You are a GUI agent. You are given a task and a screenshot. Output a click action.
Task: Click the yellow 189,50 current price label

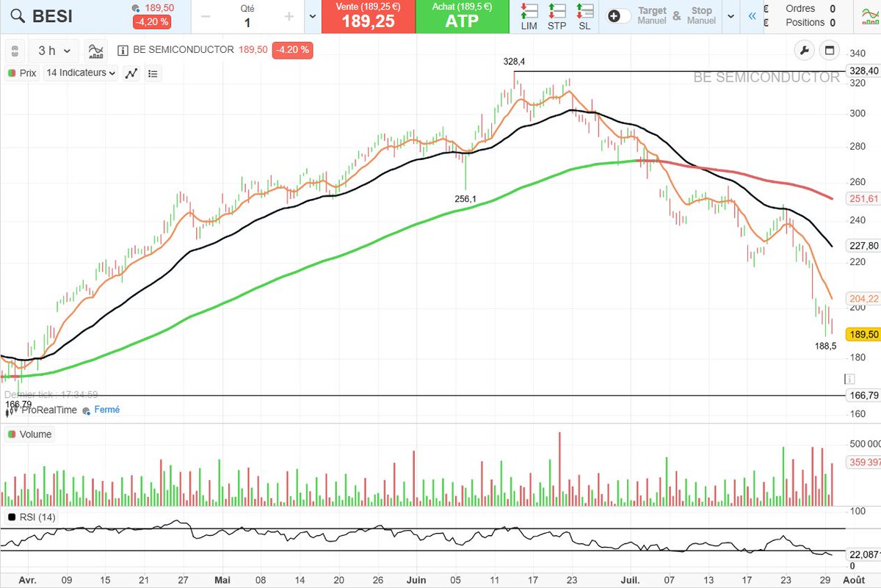[x=863, y=334]
